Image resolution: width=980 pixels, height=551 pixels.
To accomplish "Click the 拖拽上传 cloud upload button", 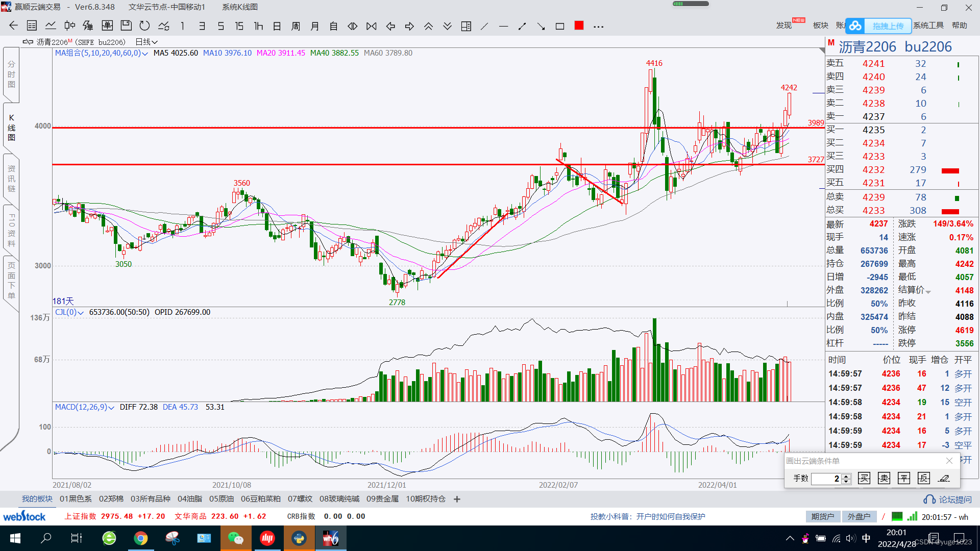I will (878, 26).
